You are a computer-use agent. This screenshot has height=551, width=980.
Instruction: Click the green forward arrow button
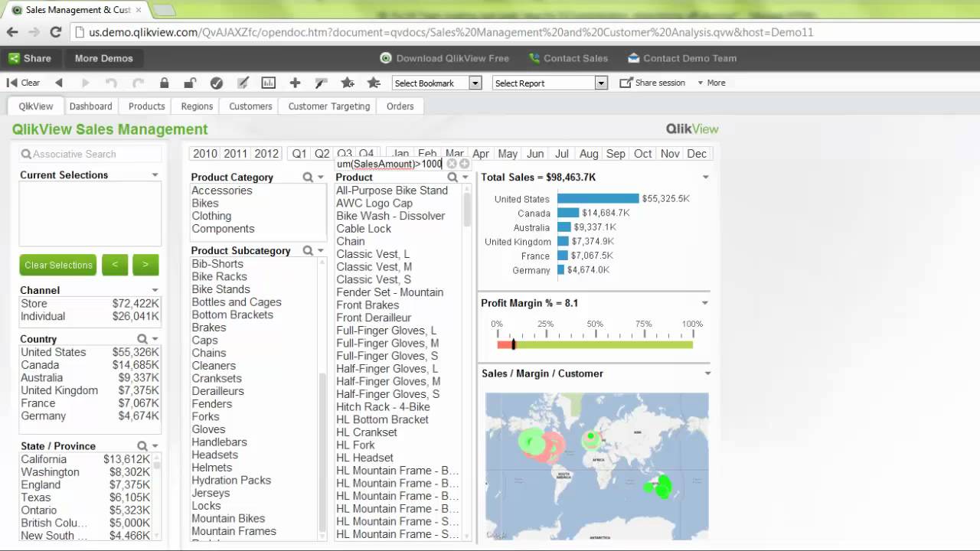[x=145, y=265]
